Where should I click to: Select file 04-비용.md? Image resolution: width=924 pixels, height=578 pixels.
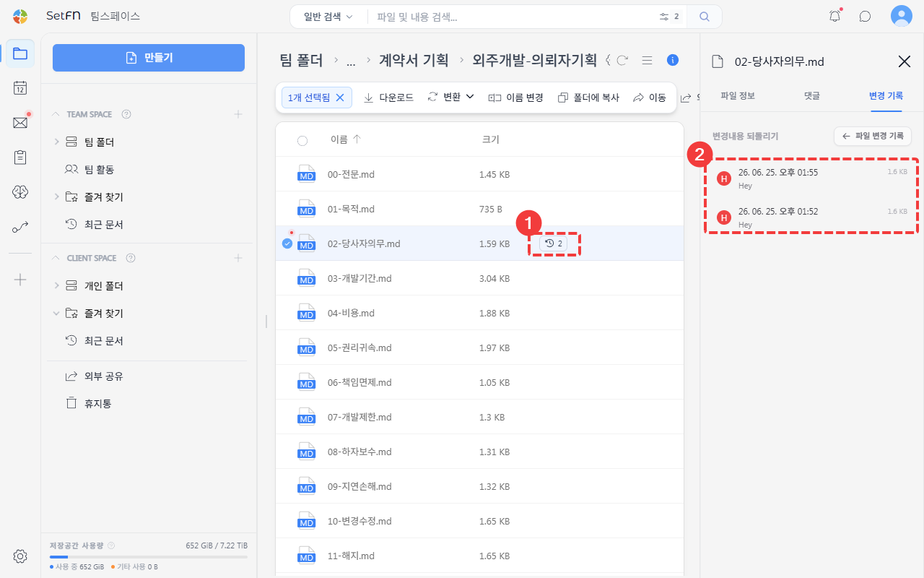(479, 313)
